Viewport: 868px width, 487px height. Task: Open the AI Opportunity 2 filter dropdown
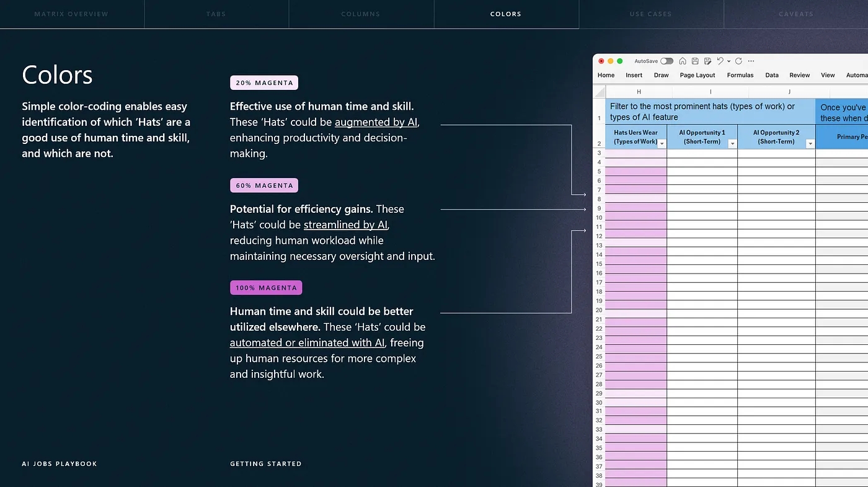pos(810,143)
